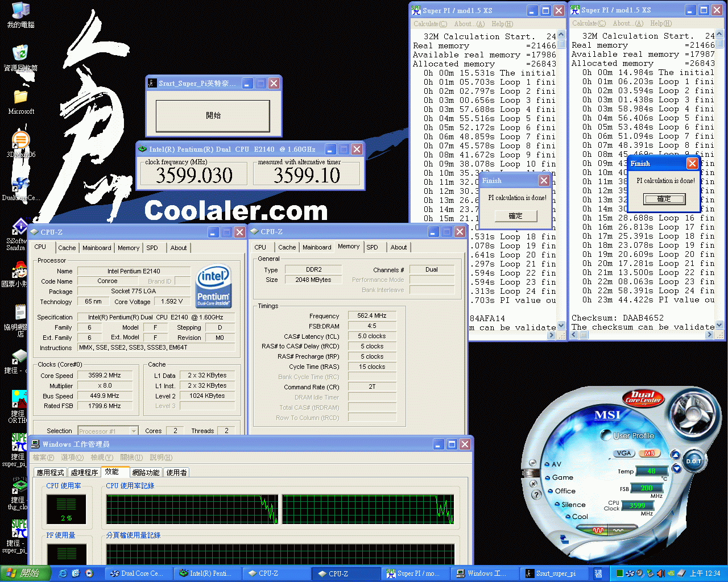728x582 pixels.
Task: Open the About tab in the right CPU-Z window
Action: (x=399, y=247)
